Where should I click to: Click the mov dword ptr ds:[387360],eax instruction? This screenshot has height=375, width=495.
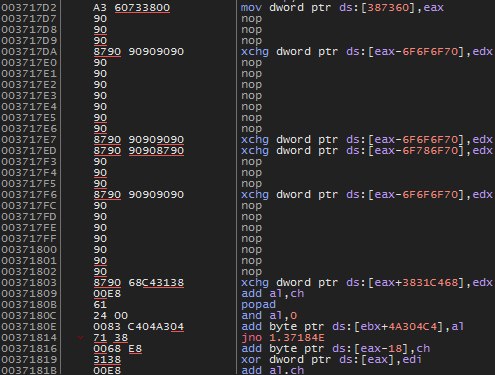[342, 8]
